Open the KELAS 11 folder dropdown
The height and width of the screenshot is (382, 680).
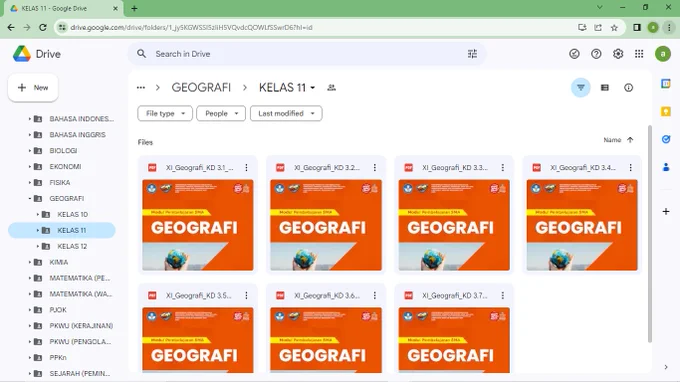point(313,88)
